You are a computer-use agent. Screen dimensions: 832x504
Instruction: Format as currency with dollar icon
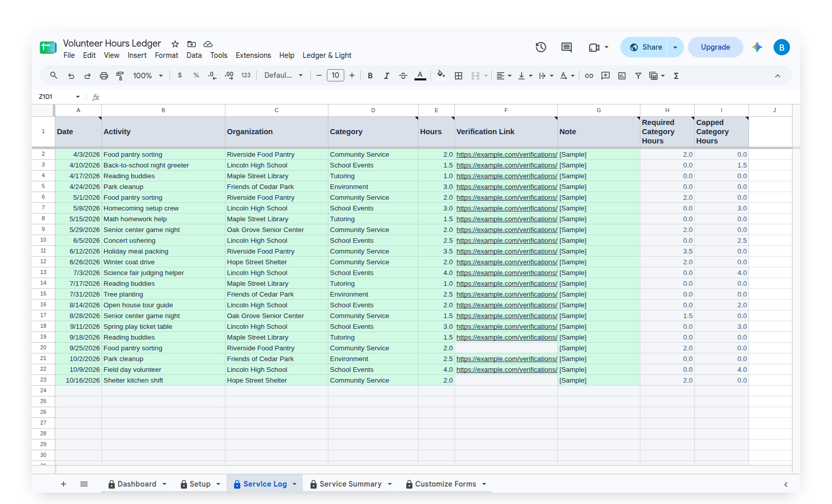pyautogui.click(x=180, y=75)
